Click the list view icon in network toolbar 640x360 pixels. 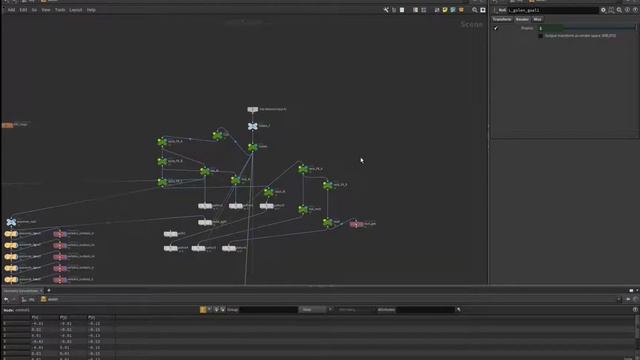(415, 10)
